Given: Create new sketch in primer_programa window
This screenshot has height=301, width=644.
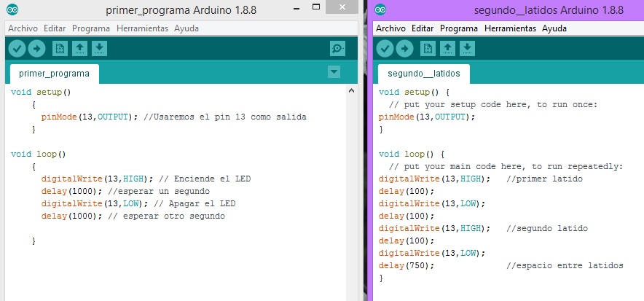Looking at the screenshot, I should point(60,48).
